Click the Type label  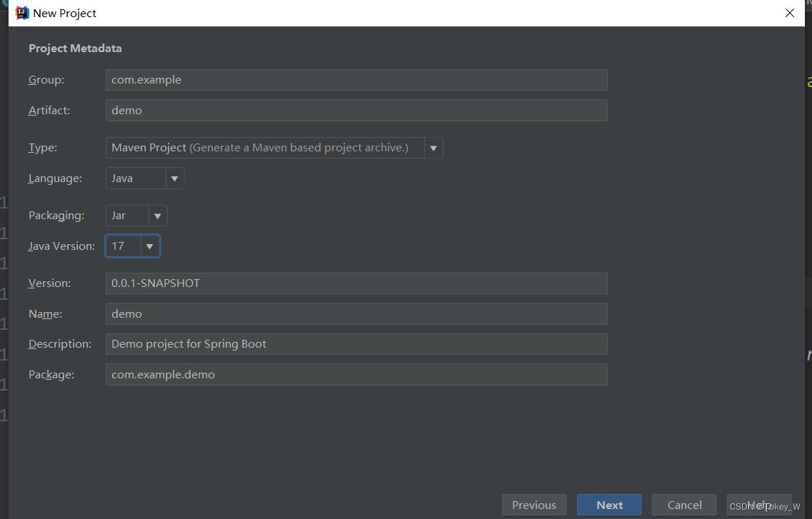(42, 148)
